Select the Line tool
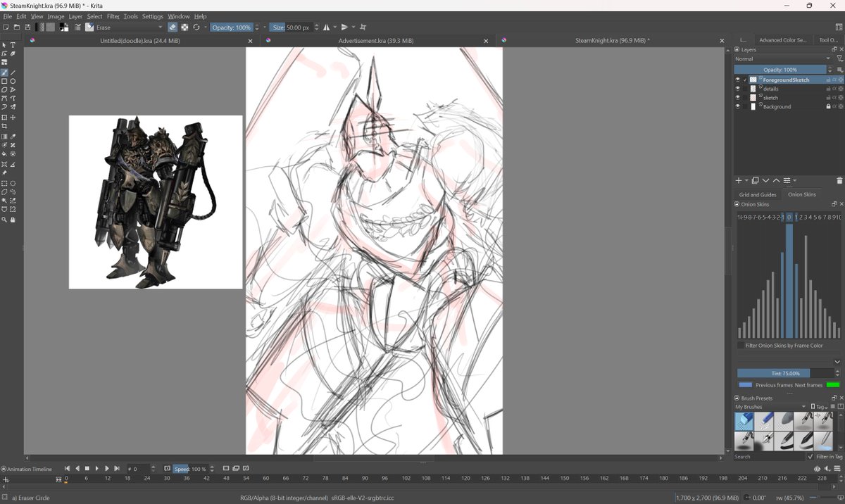845x504 pixels. click(13, 73)
